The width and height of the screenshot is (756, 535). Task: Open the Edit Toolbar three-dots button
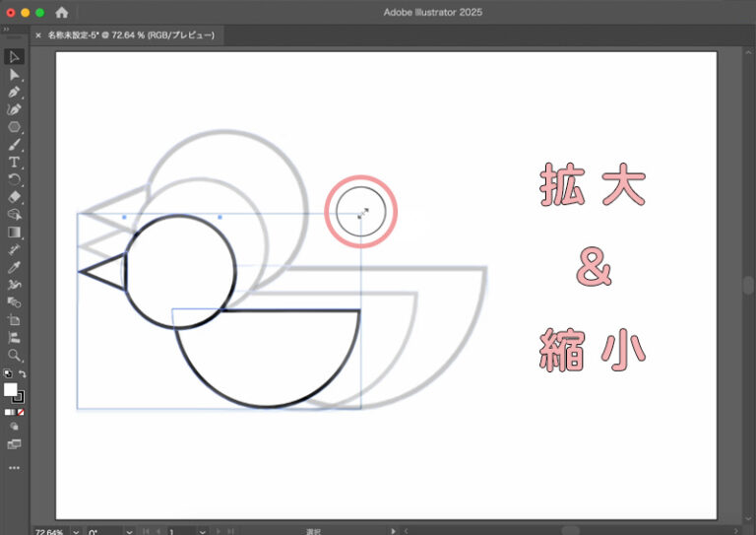tap(15, 467)
